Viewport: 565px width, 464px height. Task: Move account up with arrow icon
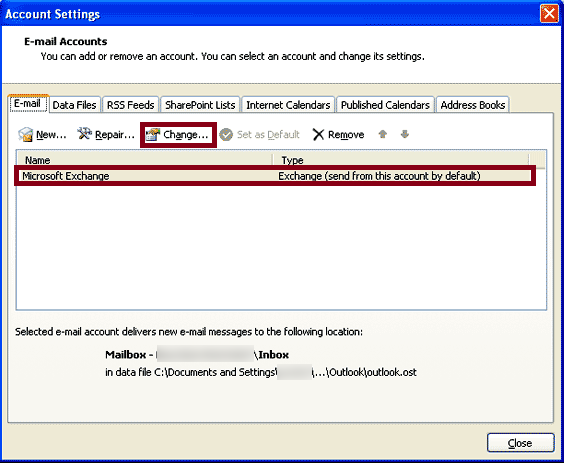point(383,134)
